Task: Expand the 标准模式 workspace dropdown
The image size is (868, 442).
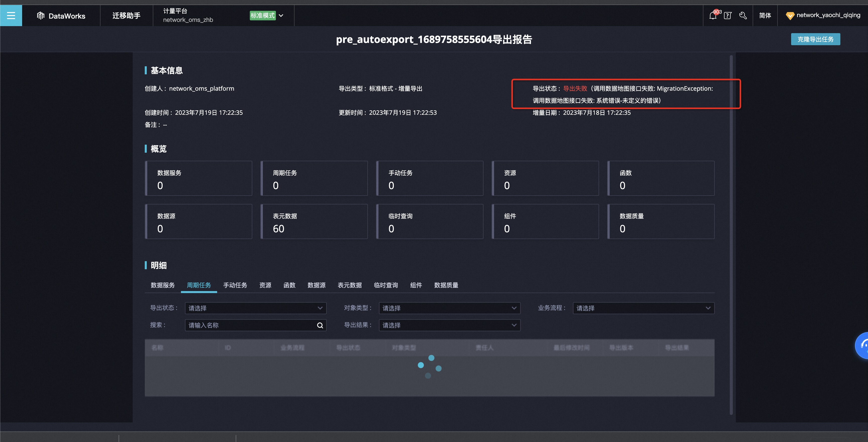Action: coord(281,16)
